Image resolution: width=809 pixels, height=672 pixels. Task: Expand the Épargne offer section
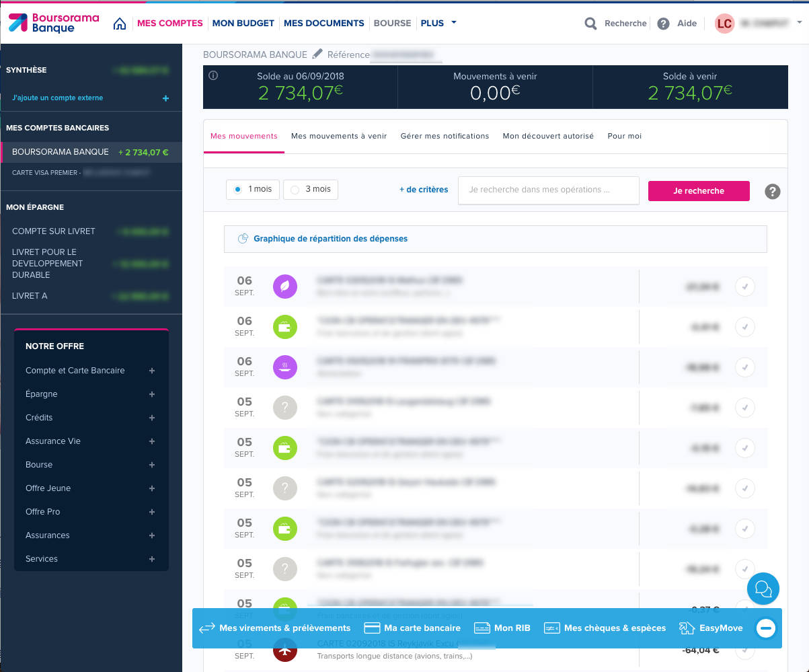point(152,394)
